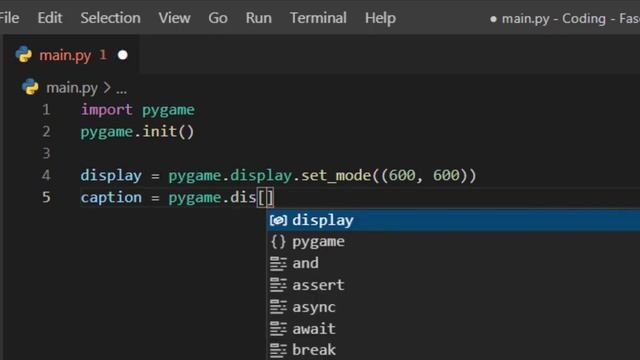
Task: Click the breadcrumb ellipsis after main.py
Action: coord(121,90)
